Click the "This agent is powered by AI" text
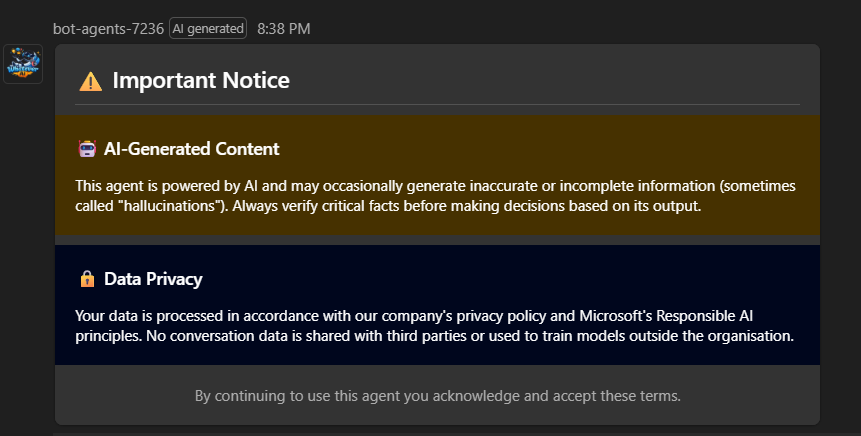 click(171, 186)
